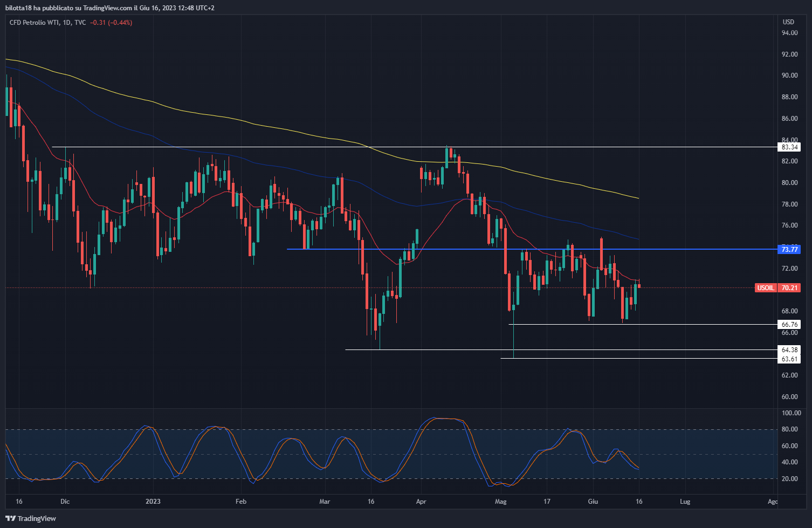
Task: Click the 78.00 price axis label
Action: point(790,204)
